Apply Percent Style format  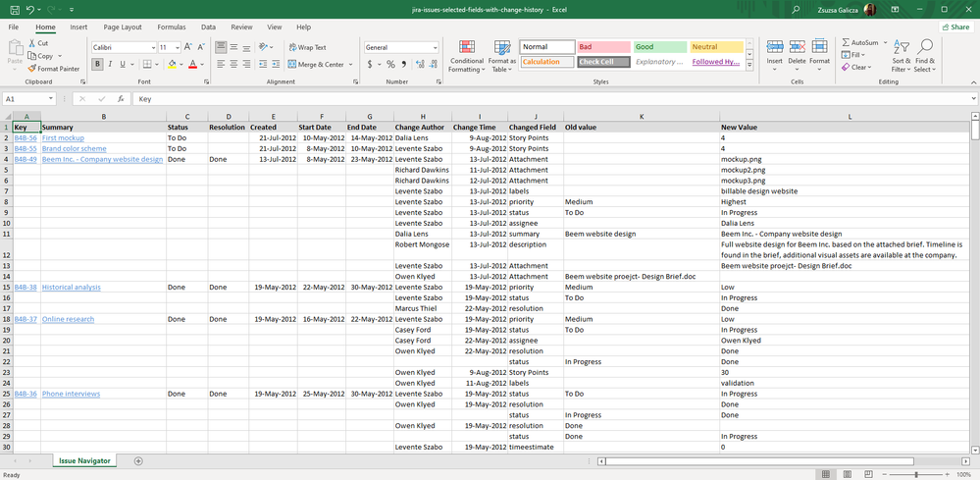pyautogui.click(x=390, y=65)
